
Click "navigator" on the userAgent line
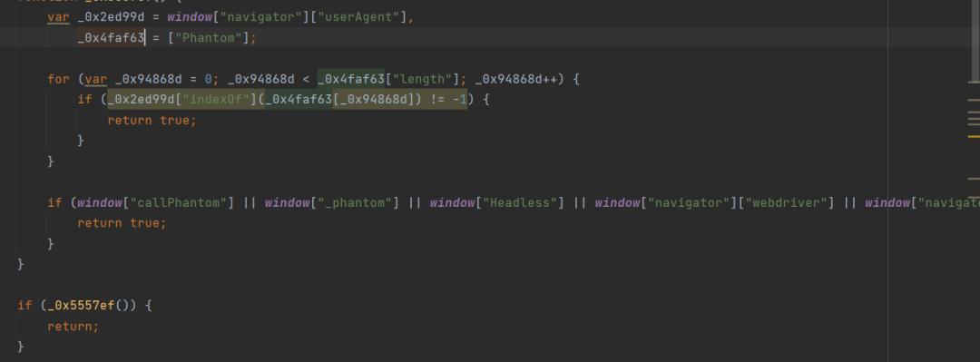coord(260,17)
